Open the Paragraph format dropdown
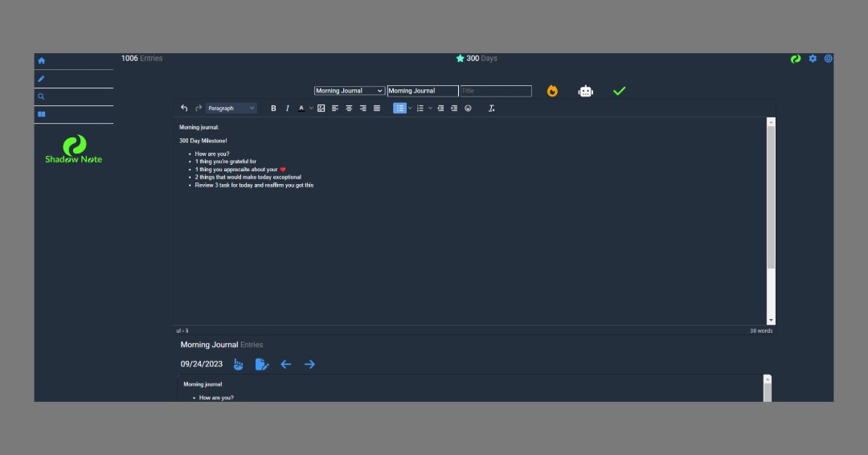 click(x=231, y=109)
